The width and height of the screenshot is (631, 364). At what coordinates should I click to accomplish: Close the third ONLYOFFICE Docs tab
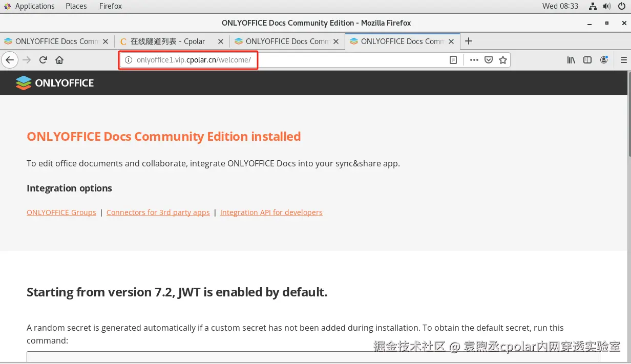click(x=336, y=41)
